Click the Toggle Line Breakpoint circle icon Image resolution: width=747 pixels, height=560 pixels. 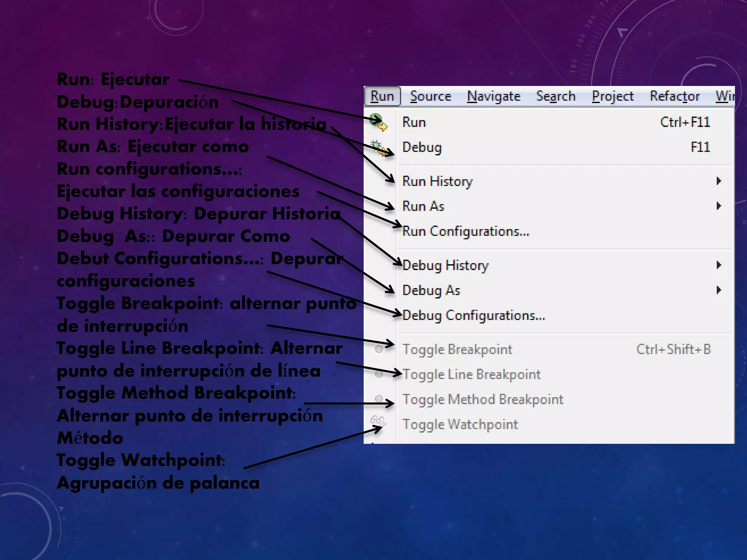pyautogui.click(x=379, y=374)
